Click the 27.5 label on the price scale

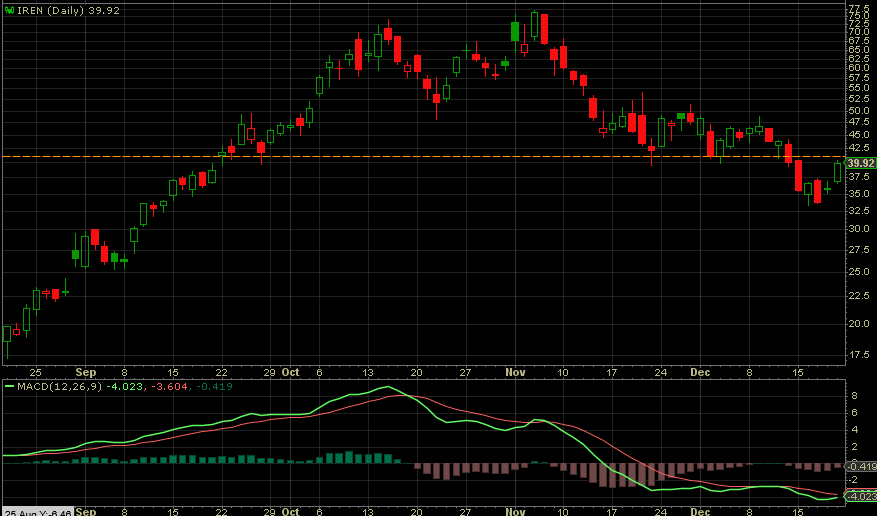pos(859,249)
